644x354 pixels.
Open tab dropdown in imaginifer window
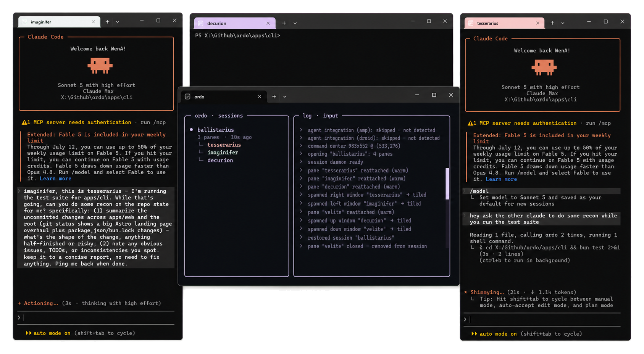pyautogui.click(x=117, y=22)
